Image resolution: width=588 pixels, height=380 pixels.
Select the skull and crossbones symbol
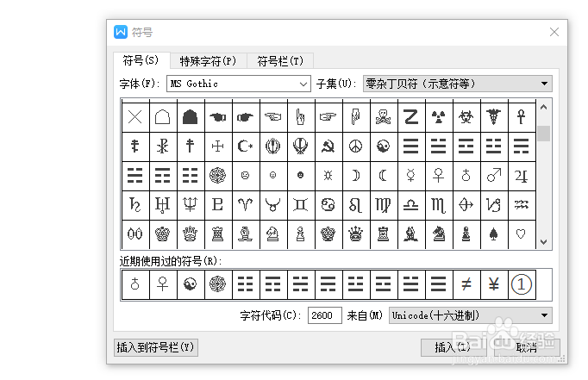384,117
